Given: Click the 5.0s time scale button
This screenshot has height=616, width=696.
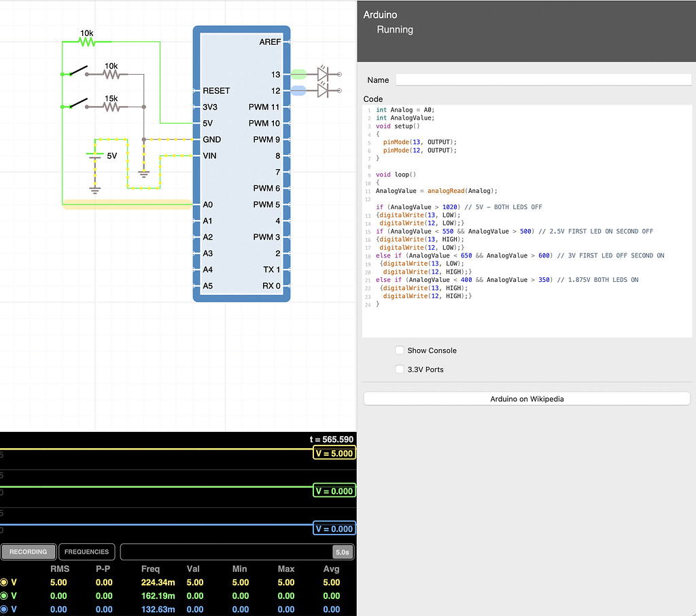Looking at the screenshot, I should 342,552.
